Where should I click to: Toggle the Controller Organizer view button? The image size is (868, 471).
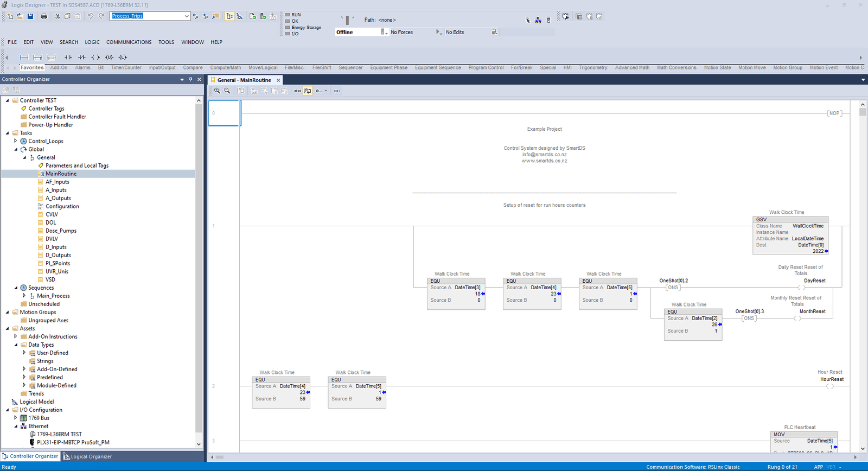pos(229,16)
